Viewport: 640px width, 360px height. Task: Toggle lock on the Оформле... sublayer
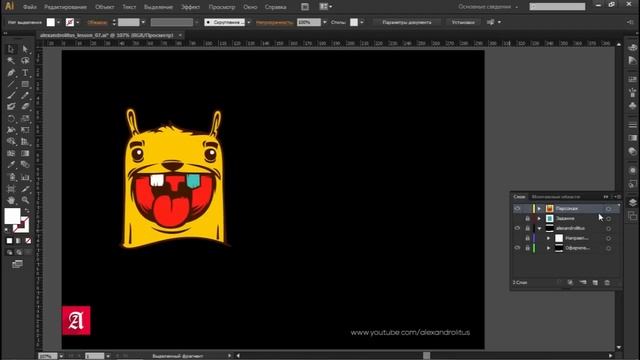click(x=527, y=248)
